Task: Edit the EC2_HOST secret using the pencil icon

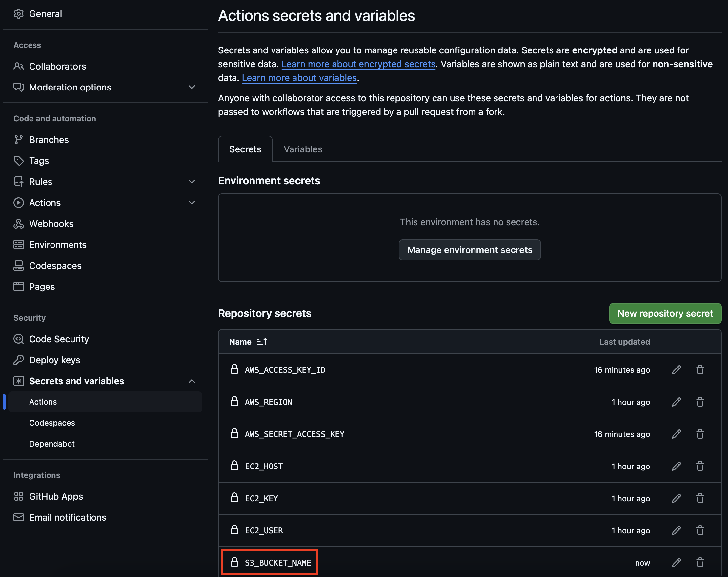Action: (676, 466)
